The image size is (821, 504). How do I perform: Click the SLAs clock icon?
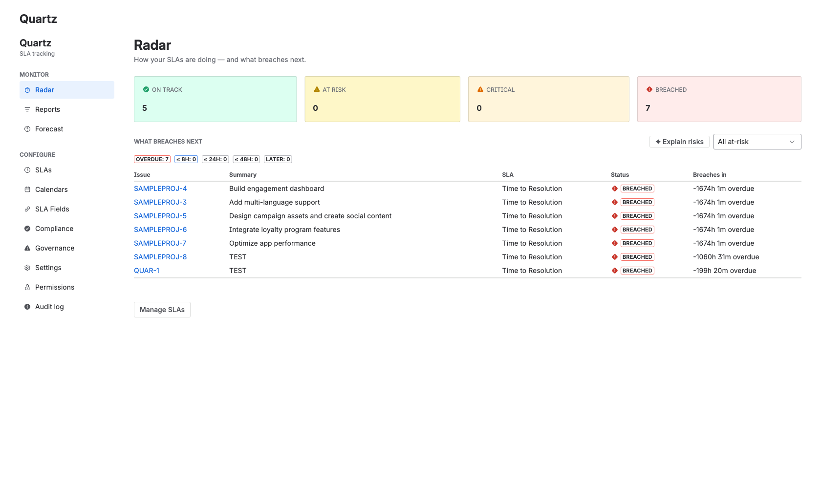pos(27,170)
